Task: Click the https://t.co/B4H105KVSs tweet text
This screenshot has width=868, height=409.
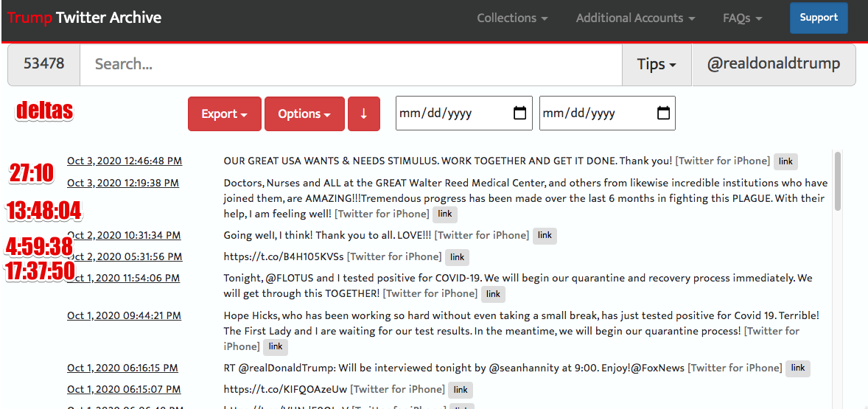Action: [284, 256]
